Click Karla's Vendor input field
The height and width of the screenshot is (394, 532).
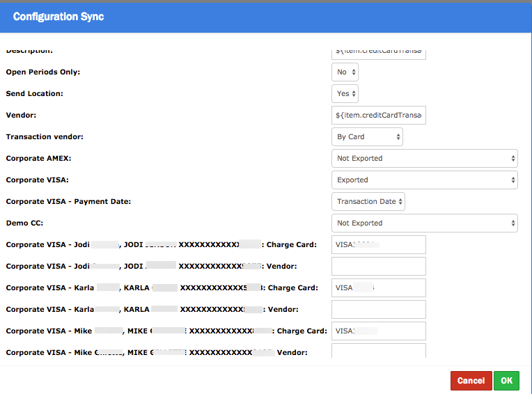pyautogui.click(x=378, y=309)
